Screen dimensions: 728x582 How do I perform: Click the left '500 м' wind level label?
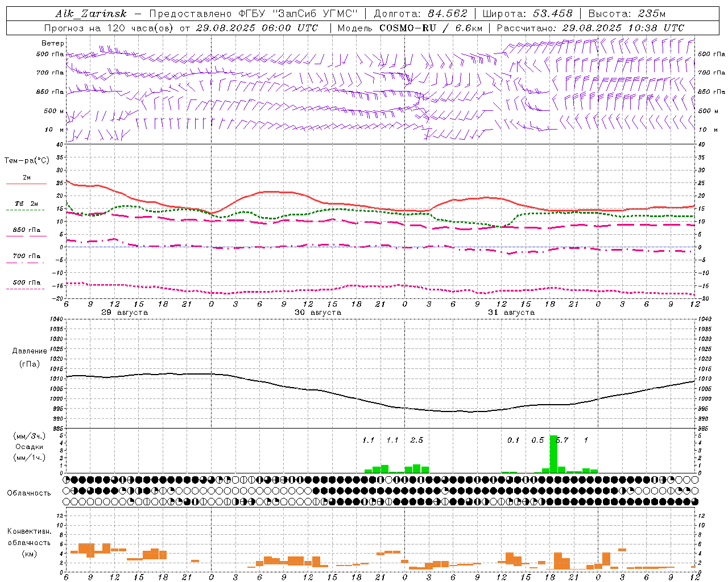tap(54, 111)
